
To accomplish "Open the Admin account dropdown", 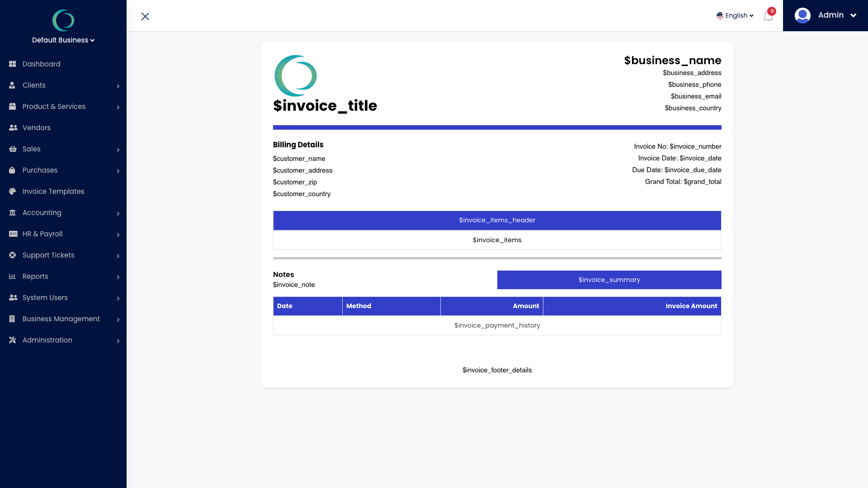I will click(830, 15).
